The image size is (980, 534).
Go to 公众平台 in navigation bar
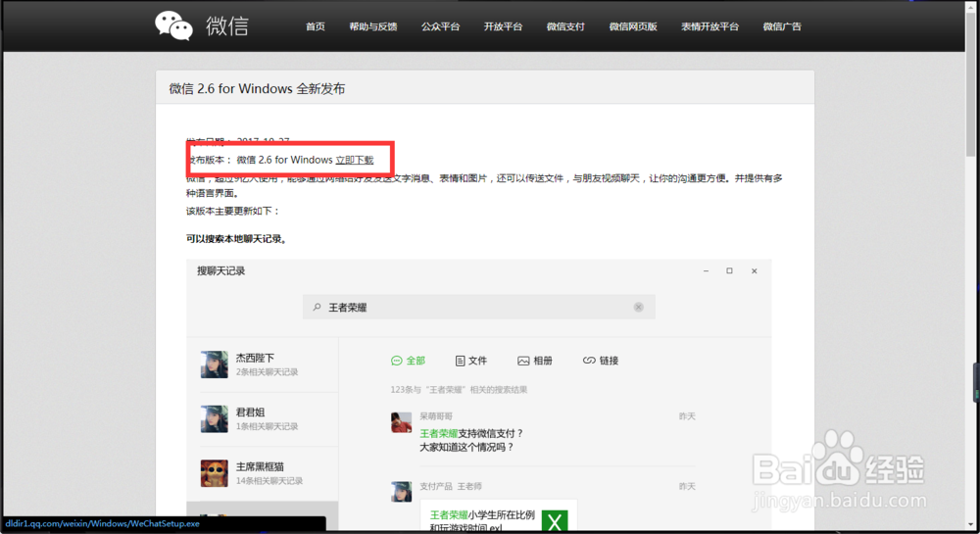pos(440,26)
